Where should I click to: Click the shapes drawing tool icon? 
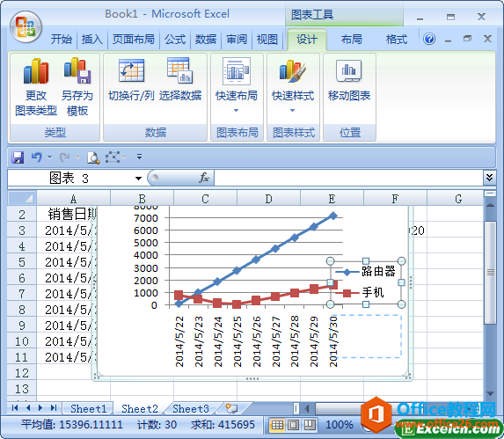pyautogui.click(x=113, y=157)
